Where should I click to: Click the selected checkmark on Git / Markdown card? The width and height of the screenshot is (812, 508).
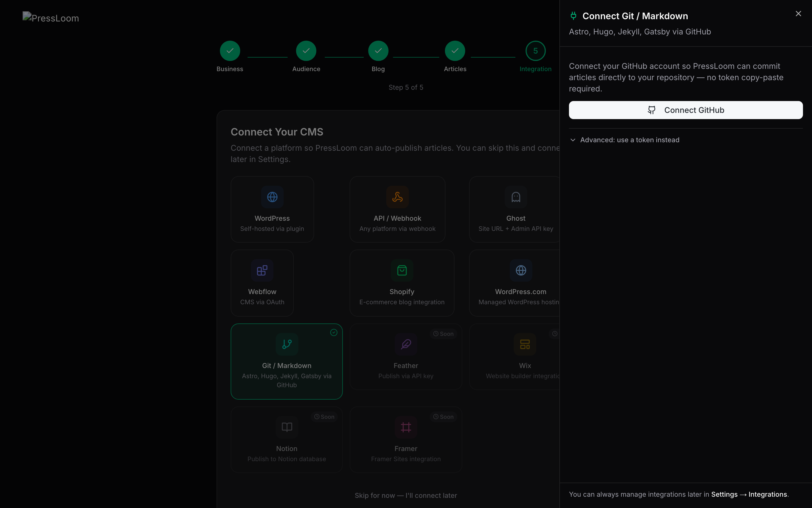point(334,332)
